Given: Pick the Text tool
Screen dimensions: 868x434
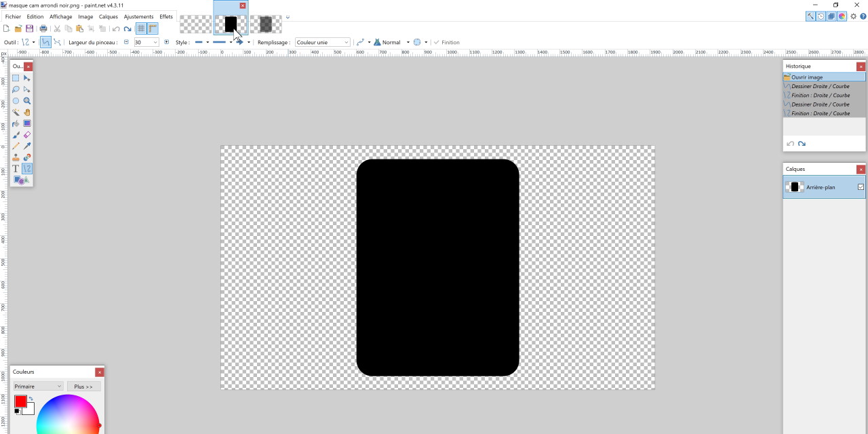Looking at the screenshot, I should (x=16, y=168).
